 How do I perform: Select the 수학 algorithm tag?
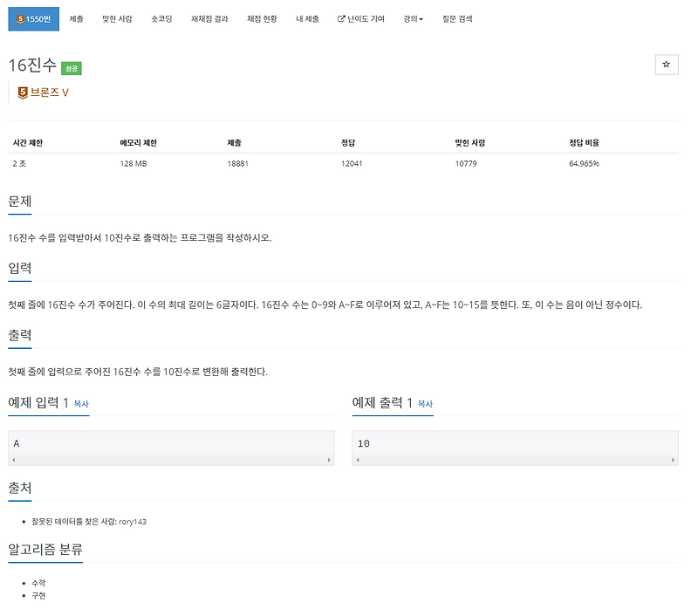(38, 582)
